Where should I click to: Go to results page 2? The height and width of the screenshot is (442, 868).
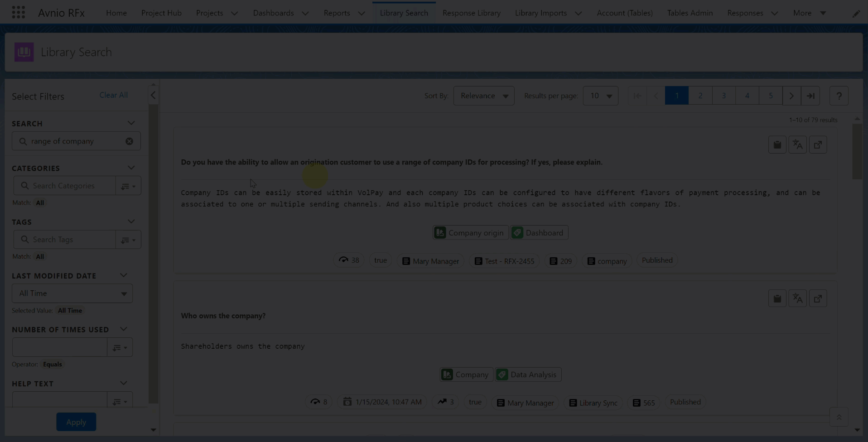point(700,96)
